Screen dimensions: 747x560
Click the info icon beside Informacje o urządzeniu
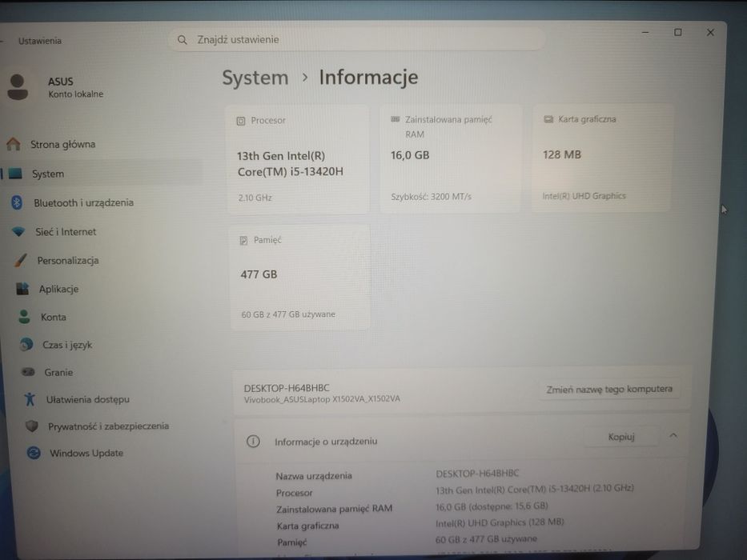click(x=254, y=442)
